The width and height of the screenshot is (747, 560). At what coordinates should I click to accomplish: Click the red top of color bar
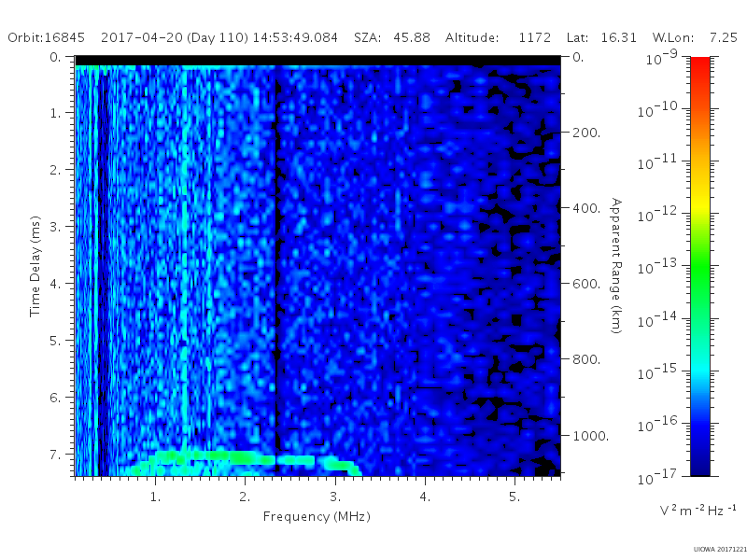(x=699, y=64)
